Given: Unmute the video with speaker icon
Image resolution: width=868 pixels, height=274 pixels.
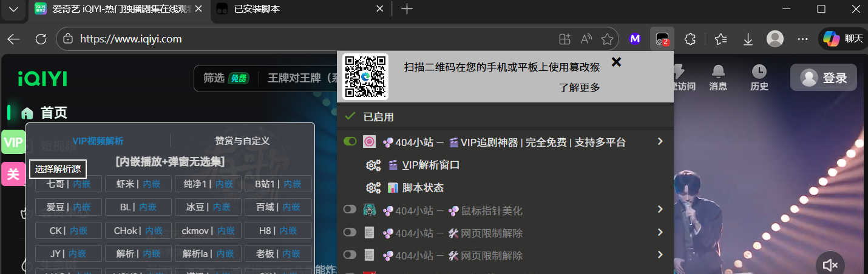Looking at the screenshot, I should coord(830,265).
